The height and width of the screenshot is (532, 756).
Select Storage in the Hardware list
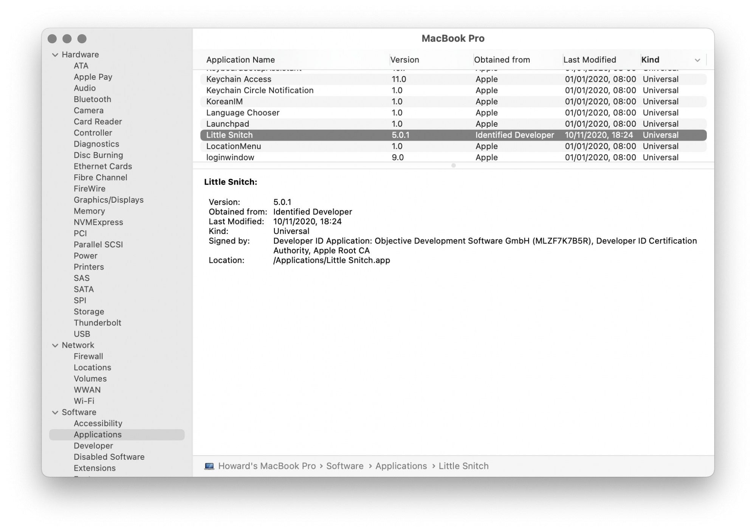click(x=89, y=312)
